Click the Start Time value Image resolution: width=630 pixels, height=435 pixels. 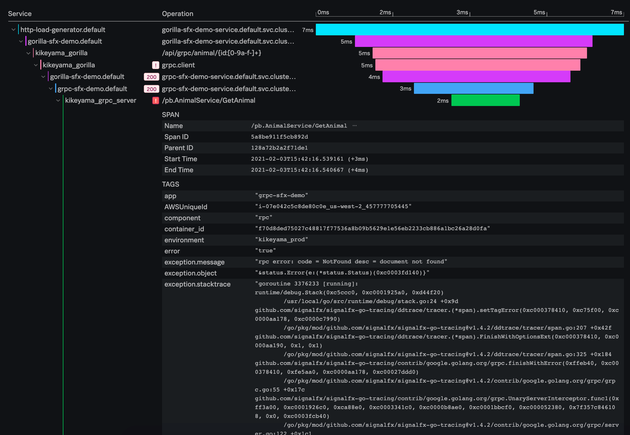pos(310,159)
